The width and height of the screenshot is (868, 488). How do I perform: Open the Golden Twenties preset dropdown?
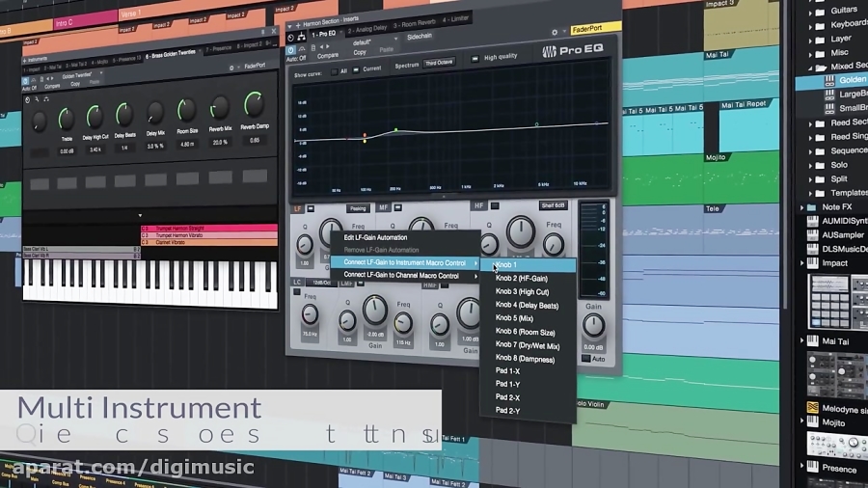click(x=82, y=75)
